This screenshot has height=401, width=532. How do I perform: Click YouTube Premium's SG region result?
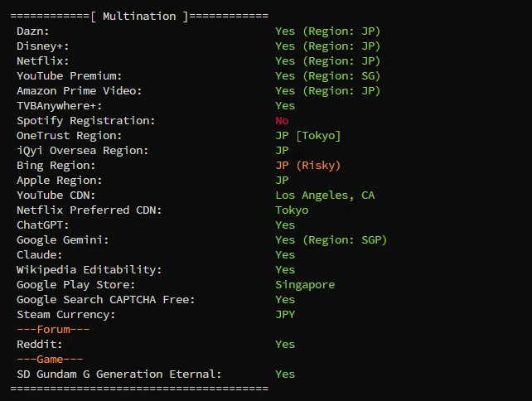[327, 75]
